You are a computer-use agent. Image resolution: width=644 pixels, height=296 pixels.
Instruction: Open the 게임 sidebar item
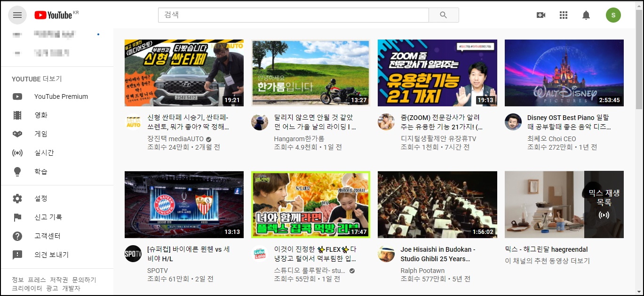[x=57, y=134]
